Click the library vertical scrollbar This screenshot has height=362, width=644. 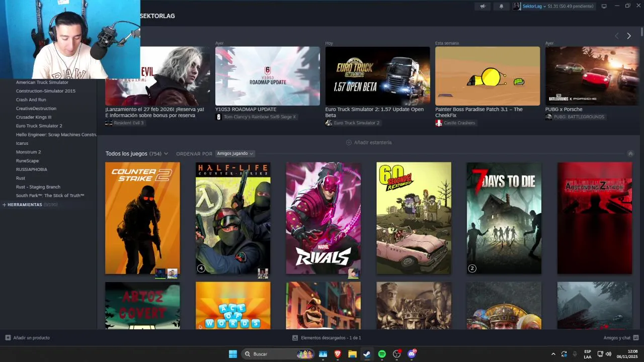tap(642, 33)
